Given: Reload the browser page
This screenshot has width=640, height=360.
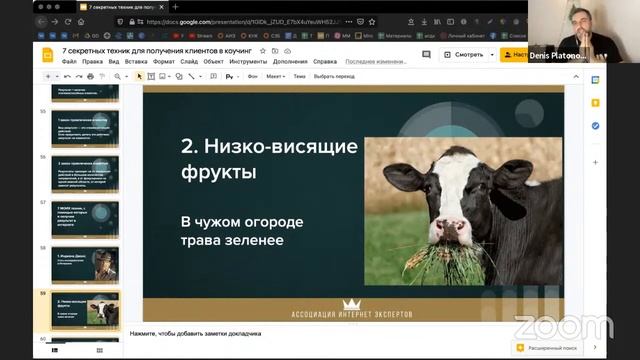Looking at the screenshot, I should [68, 22].
